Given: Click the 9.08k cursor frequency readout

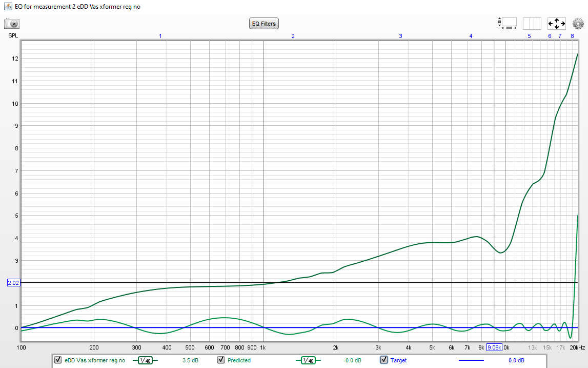Looking at the screenshot, I should 494,347.
